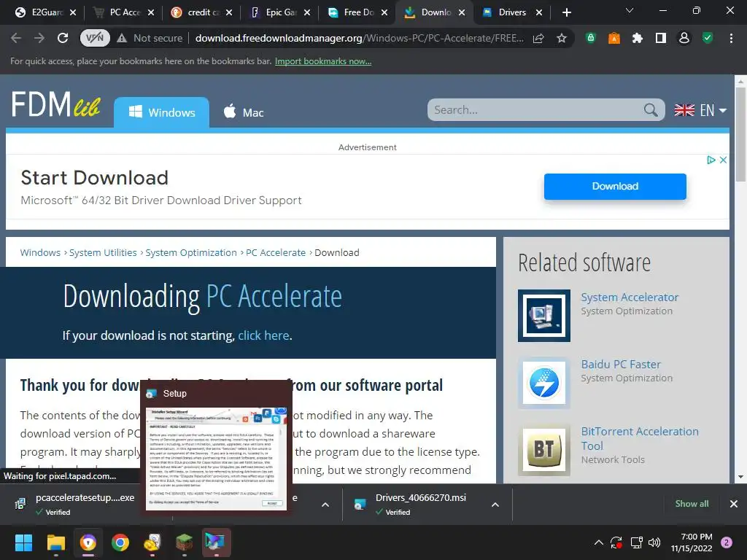Close the downloads bar
747x560 pixels.
coord(734,504)
